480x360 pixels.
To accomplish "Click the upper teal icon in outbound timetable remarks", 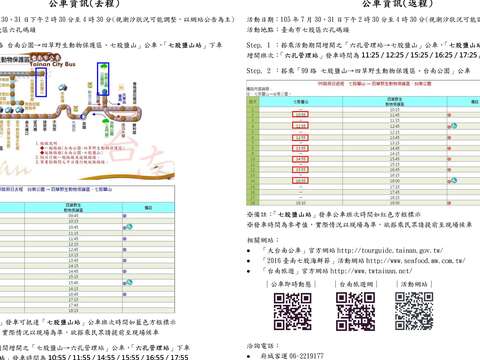I will (128, 227).
